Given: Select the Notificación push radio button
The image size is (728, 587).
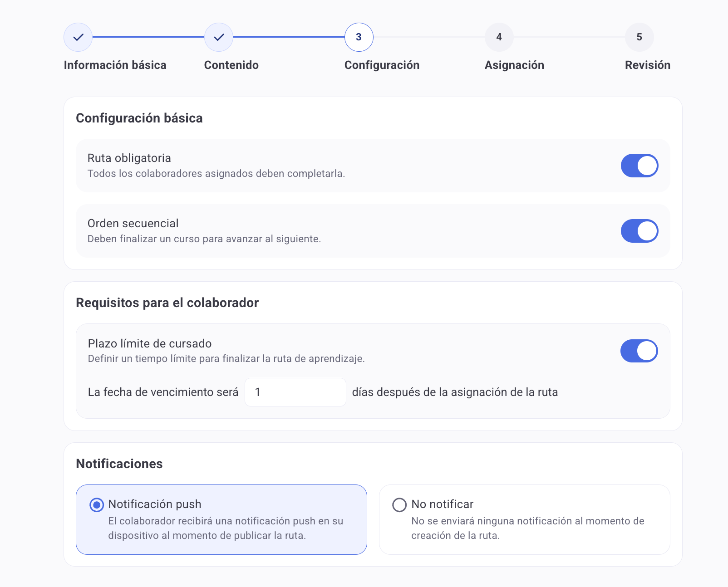Looking at the screenshot, I should point(97,505).
